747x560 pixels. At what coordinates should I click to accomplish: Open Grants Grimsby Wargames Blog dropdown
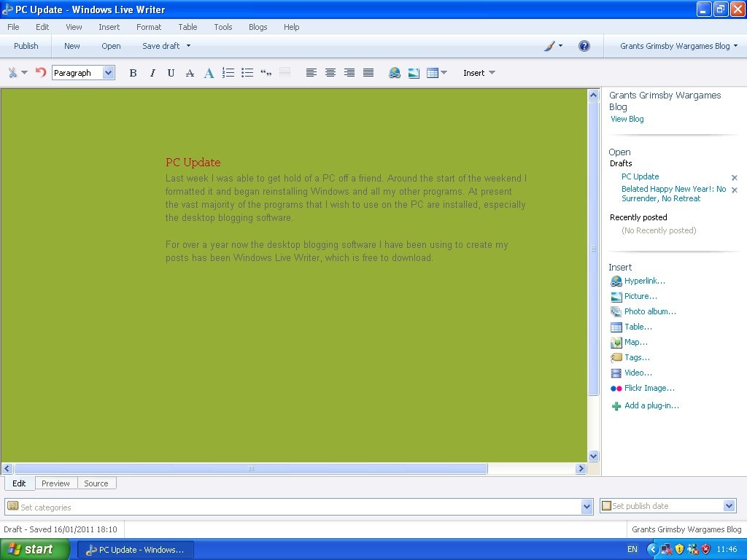click(678, 46)
